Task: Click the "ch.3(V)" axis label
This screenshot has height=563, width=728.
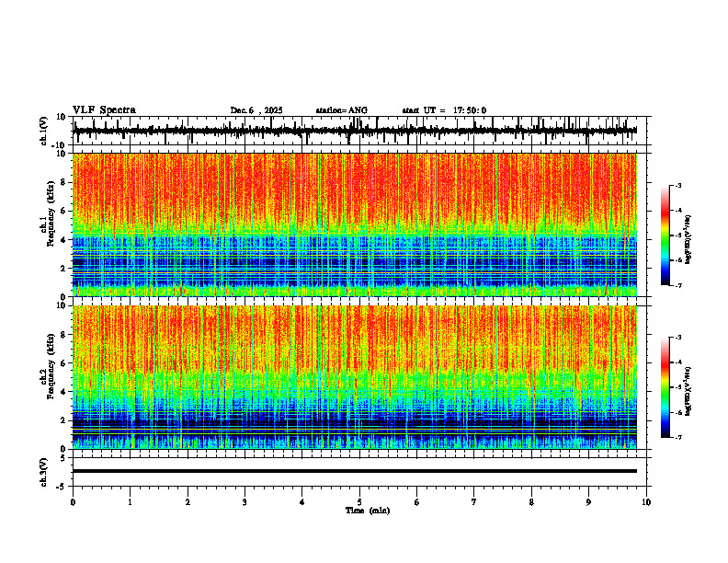Action: click(43, 472)
